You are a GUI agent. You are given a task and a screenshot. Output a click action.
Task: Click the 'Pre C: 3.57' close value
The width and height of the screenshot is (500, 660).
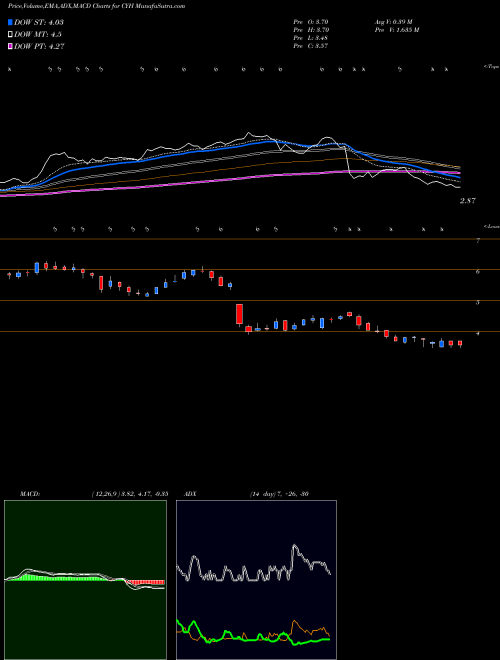[311, 46]
